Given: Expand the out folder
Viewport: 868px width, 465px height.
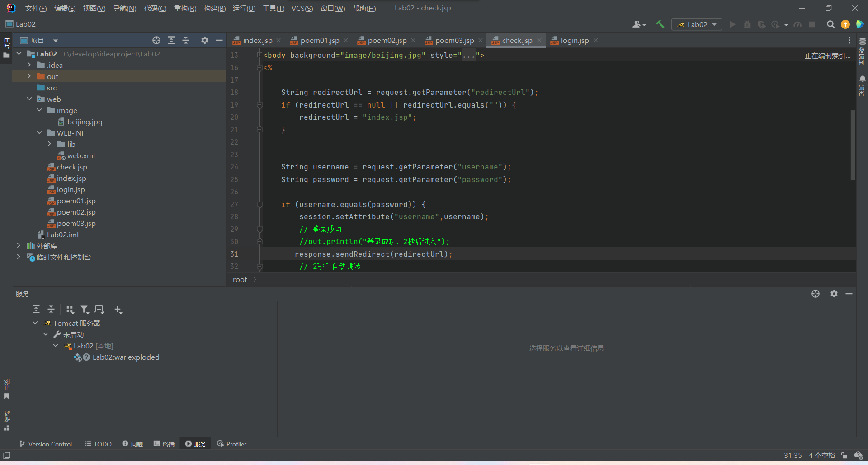Looking at the screenshot, I should pyautogui.click(x=29, y=76).
